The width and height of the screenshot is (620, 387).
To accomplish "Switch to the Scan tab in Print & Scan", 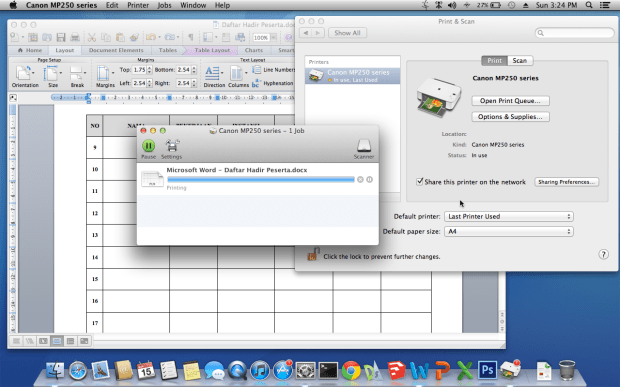I will (x=520, y=60).
